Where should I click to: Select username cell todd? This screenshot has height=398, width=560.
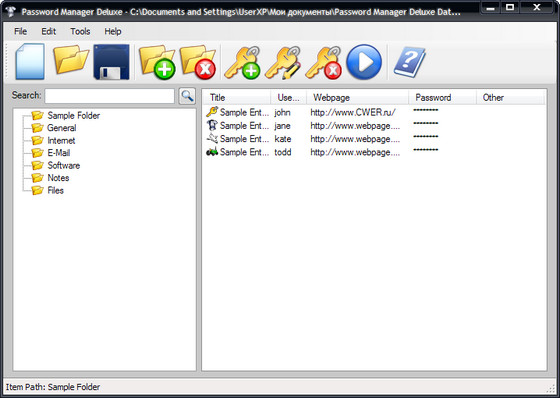283,152
